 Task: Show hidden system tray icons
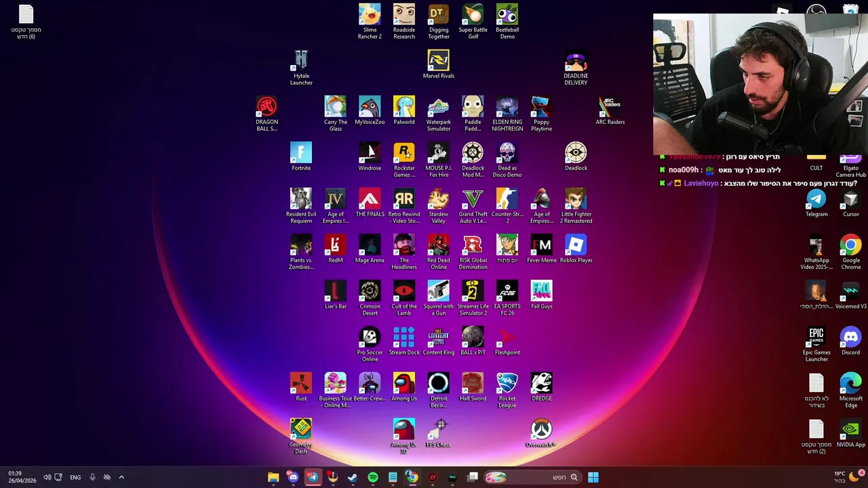[x=121, y=477]
